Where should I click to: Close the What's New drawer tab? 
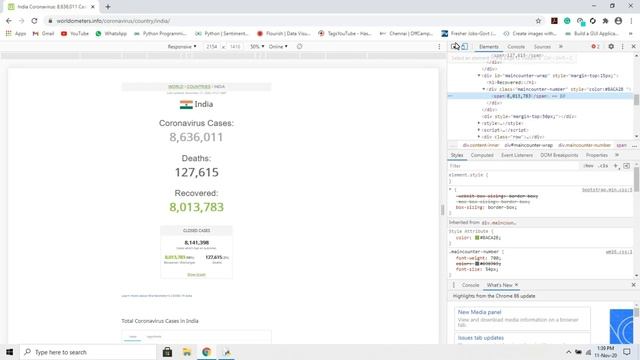[x=516, y=285]
